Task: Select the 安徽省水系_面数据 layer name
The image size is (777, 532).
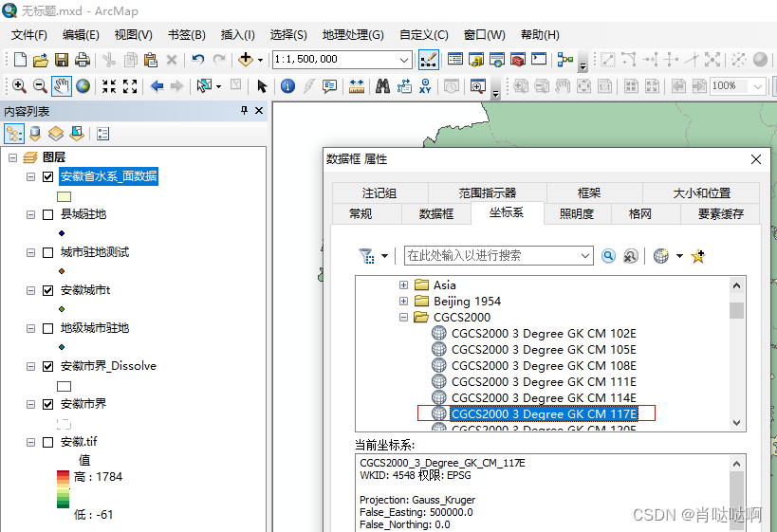Action: click(108, 176)
